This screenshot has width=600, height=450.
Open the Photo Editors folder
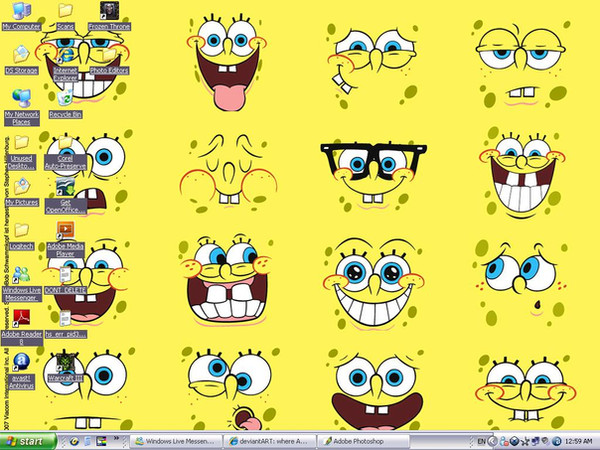click(x=109, y=55)
